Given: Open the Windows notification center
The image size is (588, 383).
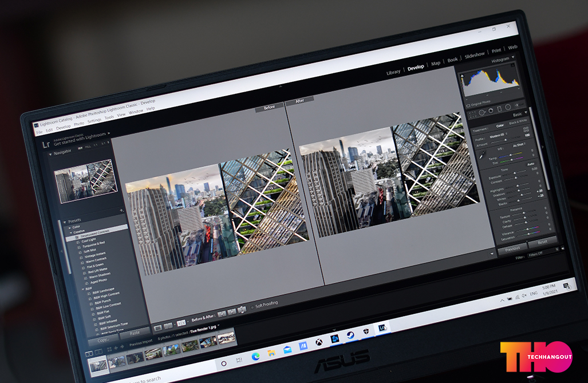Looking at the screenshot, I should 566,286.
